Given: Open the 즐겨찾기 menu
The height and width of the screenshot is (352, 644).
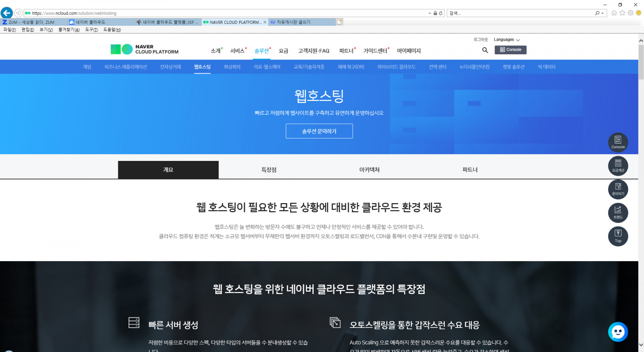Looking at the screenshot, I should (69, 30).
